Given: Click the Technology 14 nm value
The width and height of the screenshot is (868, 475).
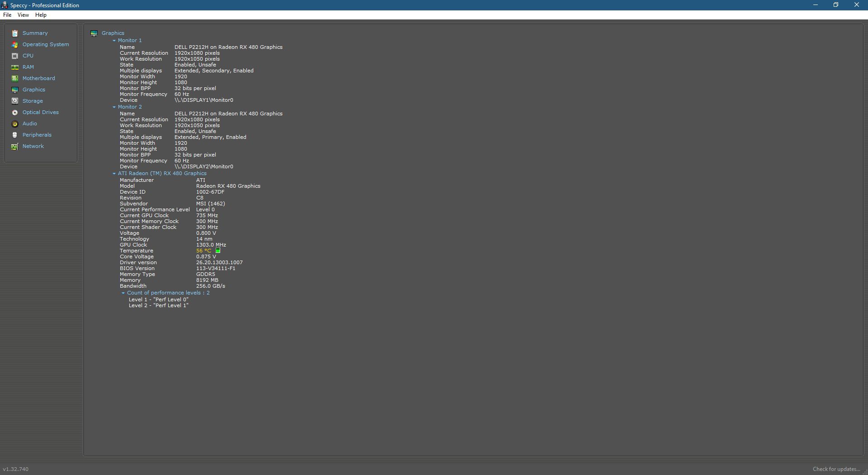Looking at the screenshot, I should coord(204,239).
